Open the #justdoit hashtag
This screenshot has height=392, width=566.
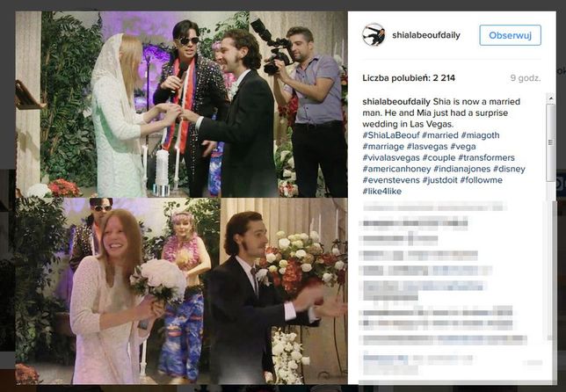(439, 180)
